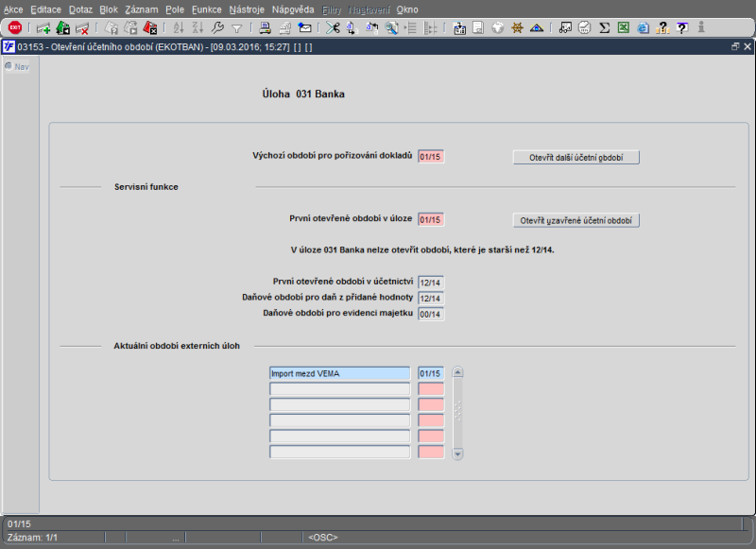Click the scissors cut icon
Viewport: 756px width, 549px height.
pyautogui.click(x=333, y=28)
